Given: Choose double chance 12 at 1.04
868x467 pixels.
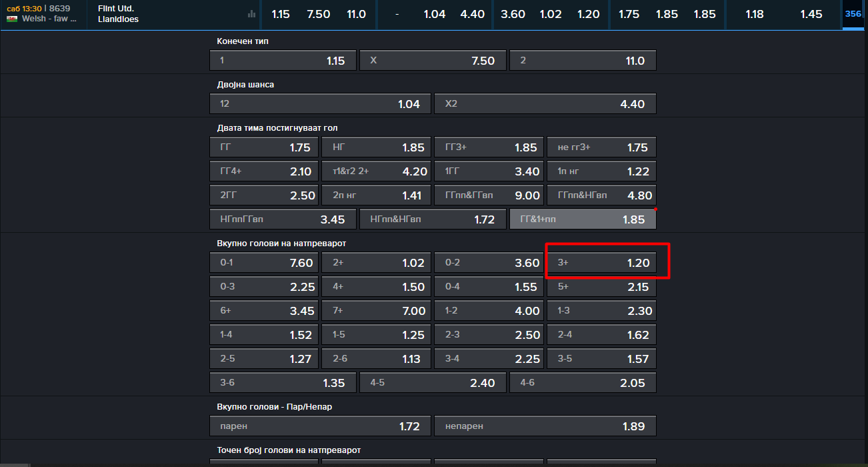Looking at the screenshot, I should (x=320, y=104).
